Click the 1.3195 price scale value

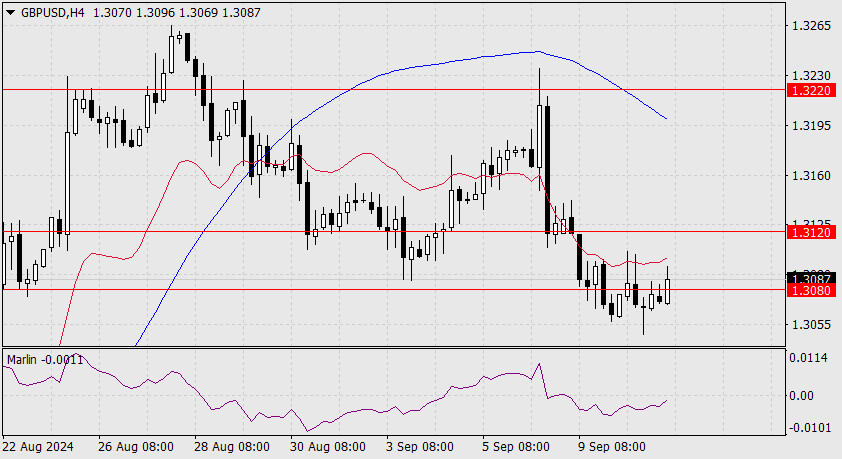811,126
